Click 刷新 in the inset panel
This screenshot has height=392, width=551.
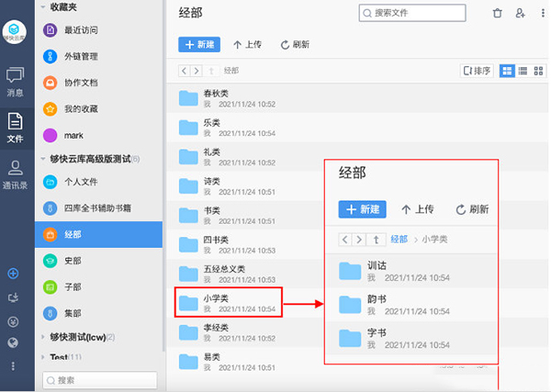coord(472,209)
